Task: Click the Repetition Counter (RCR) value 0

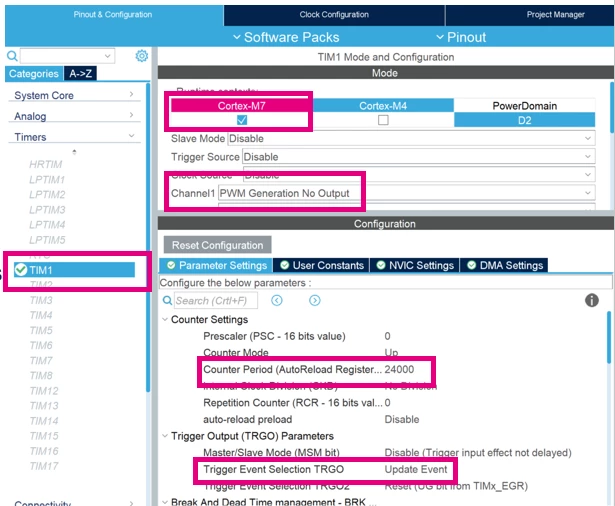Action: [388, 402]
